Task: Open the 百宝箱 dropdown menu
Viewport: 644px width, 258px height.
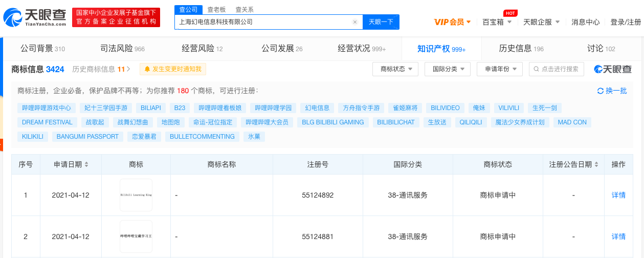Action: pos(497,22)
